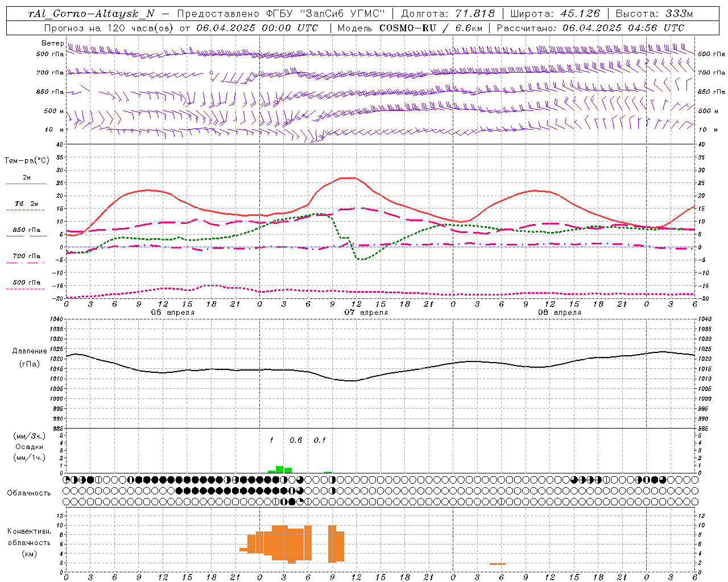Click the Давление panel label
The height and width of the screenshot is (582, 728).
click(x=30, y=351)
